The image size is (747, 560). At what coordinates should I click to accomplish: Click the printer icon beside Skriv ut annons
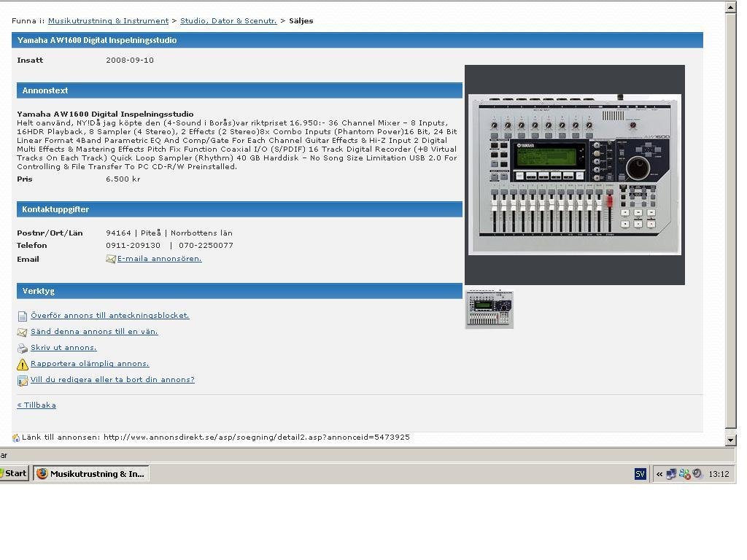pyautogui.click(x=23, y=349)
